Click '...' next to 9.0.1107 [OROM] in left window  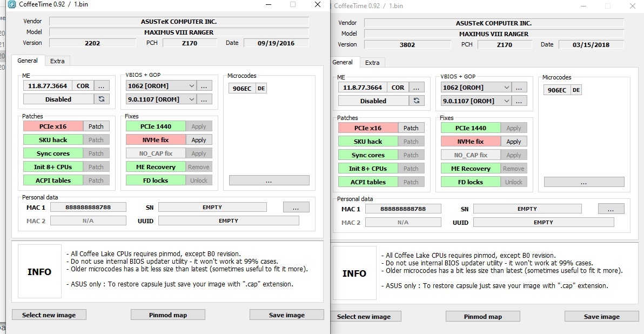(x=204, y=99)
